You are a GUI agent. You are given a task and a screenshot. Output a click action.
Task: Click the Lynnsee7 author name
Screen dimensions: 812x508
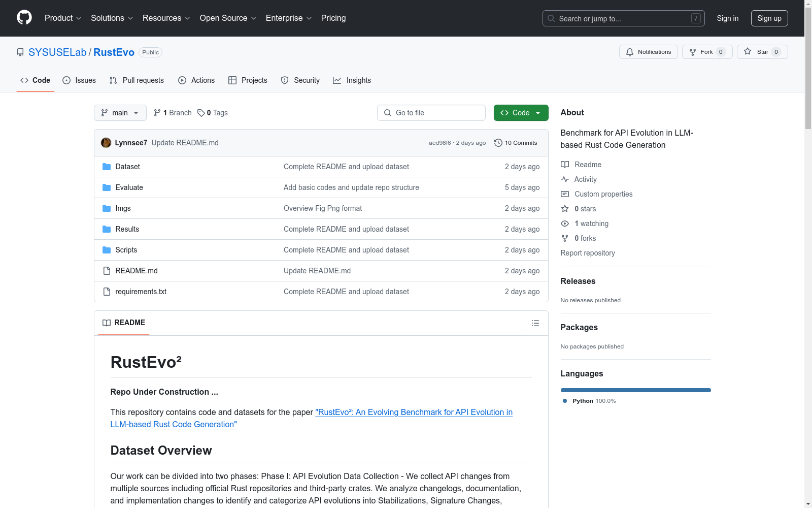tap(131, 143)
